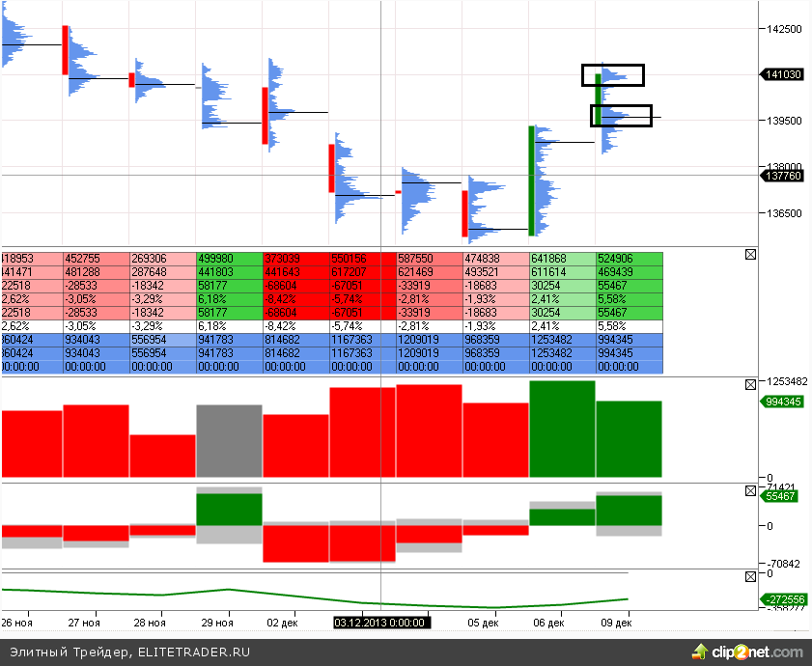Select the 02 дек date label

click(x=282, y=623)
